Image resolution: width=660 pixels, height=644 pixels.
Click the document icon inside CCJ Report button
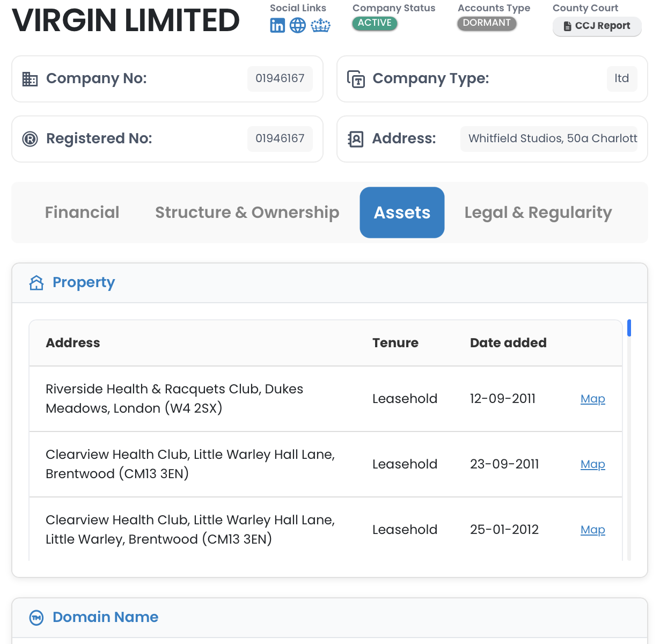coord(567,26)
